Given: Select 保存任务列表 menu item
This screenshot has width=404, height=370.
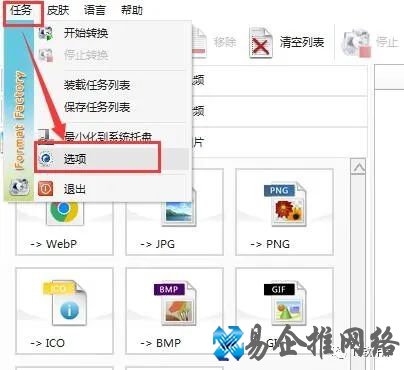Looking at the screenshot, I should pyautogui.click(x=97, y=107).
